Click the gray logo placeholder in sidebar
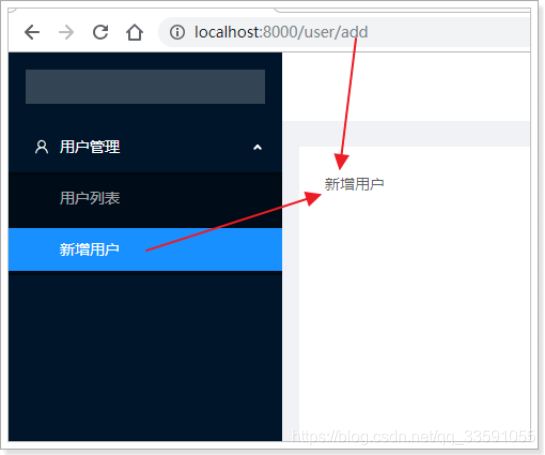 click(145, 87)
